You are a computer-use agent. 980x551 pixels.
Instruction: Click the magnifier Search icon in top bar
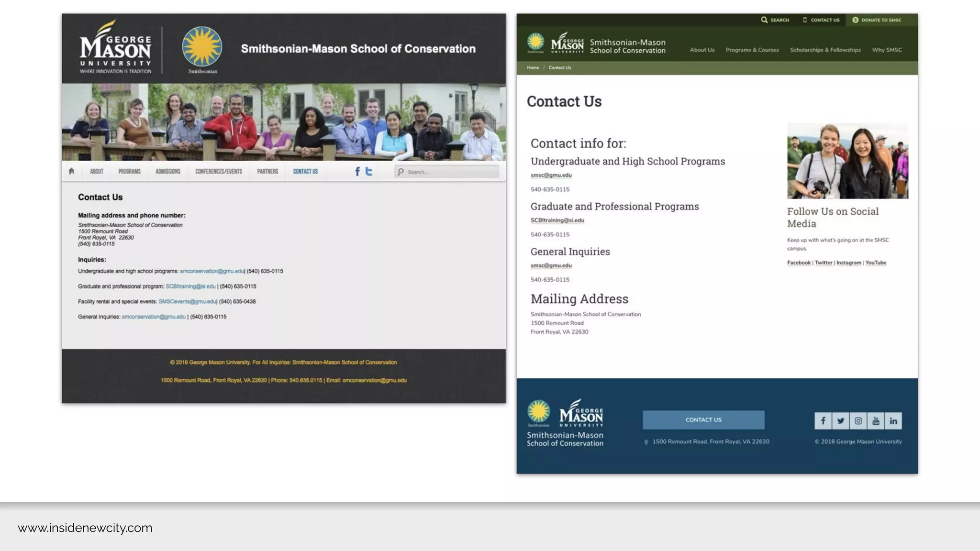(x=765, y=20)
